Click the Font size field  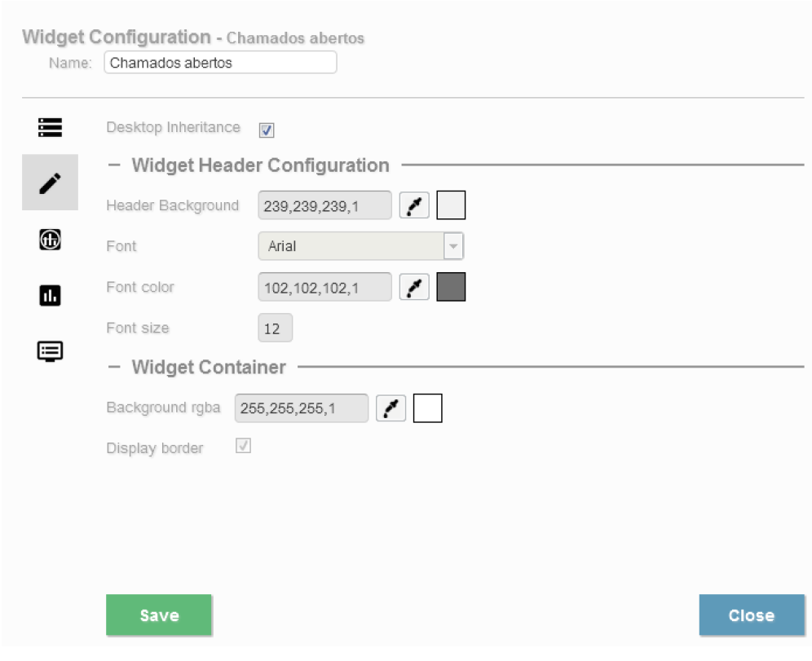275,328
